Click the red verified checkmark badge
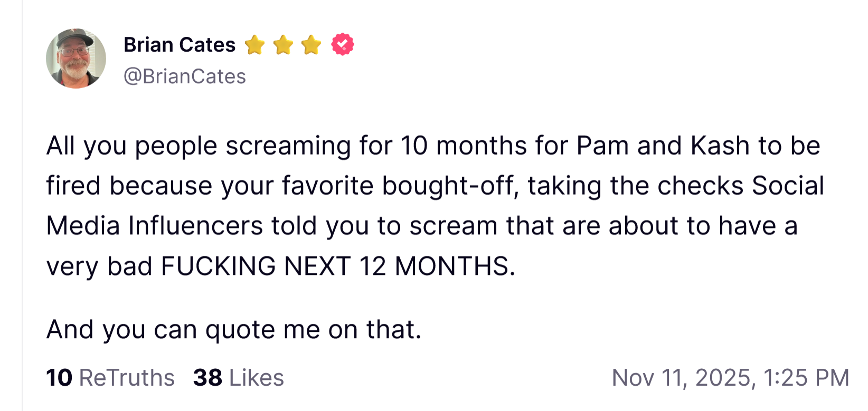The image size is (868, 411). pyautogui.click(x=343, y=44)
